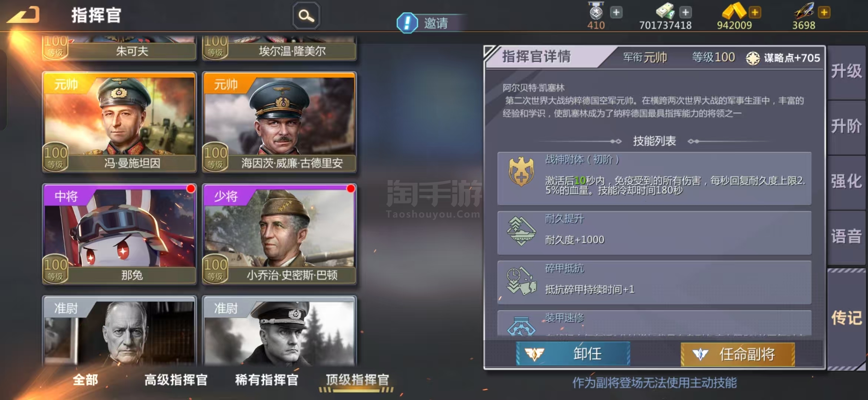Switch to the 全部 filter tab
The height and width of the screenshot is (400, 868).
point(86,380)
